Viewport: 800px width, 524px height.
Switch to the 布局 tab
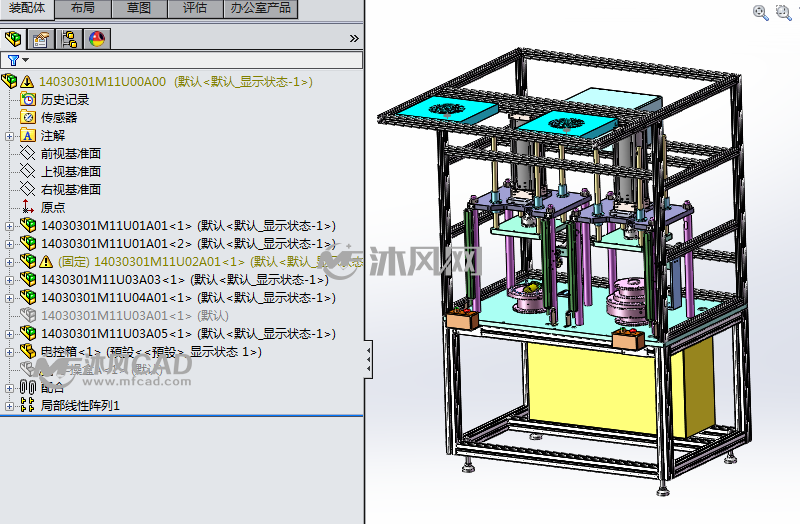pyautogui.click(x=83, y=8)
